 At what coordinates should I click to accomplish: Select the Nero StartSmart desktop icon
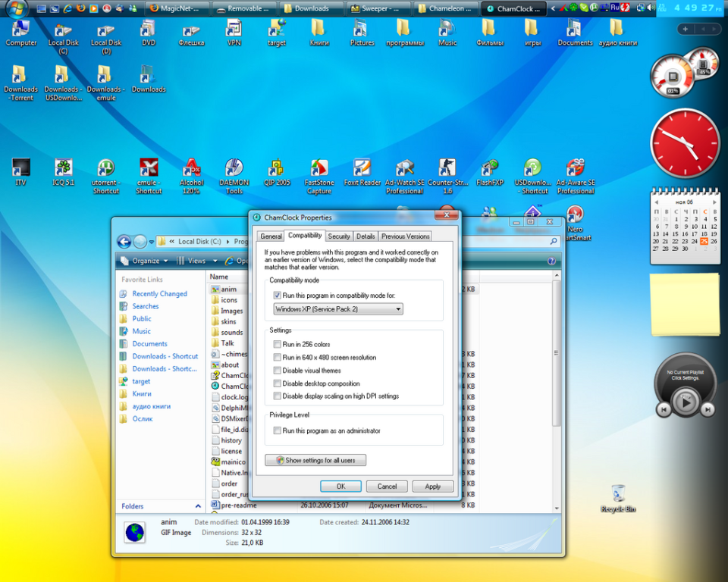point(576,223)
